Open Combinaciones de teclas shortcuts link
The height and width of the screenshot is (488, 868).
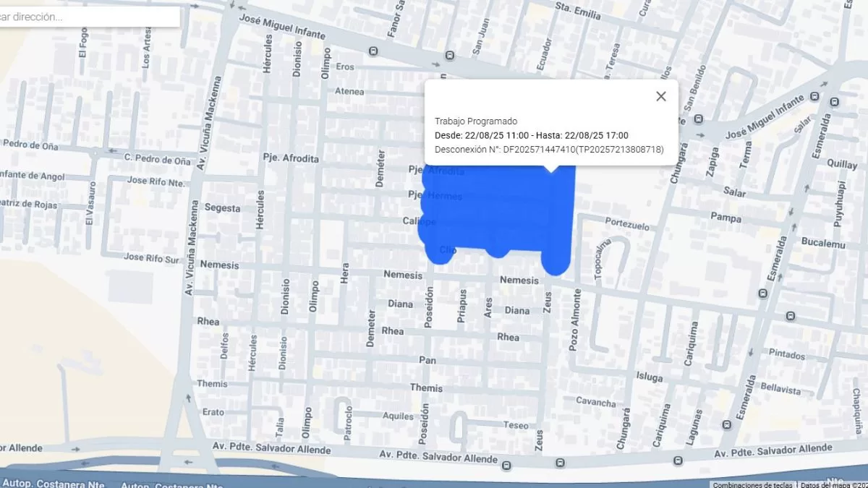[752, 484]
